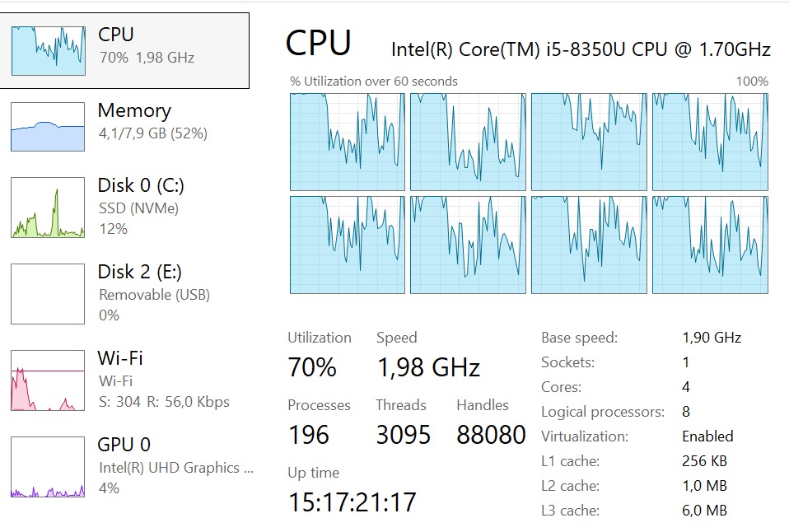
Task: Switch to the Memory performance entry
Action: [134, 110]
